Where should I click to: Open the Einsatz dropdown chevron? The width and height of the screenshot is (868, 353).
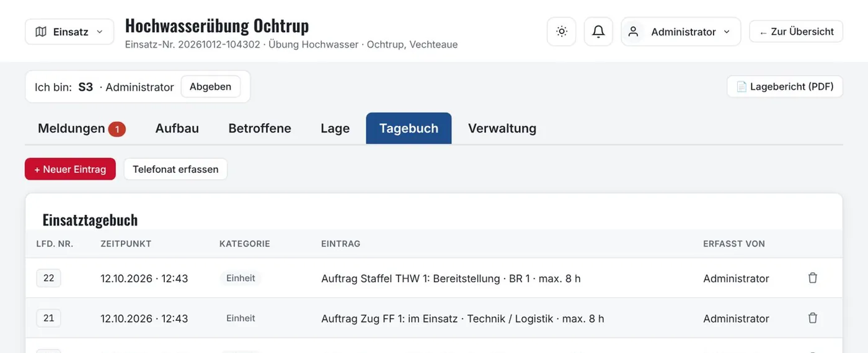coord(99,32)
